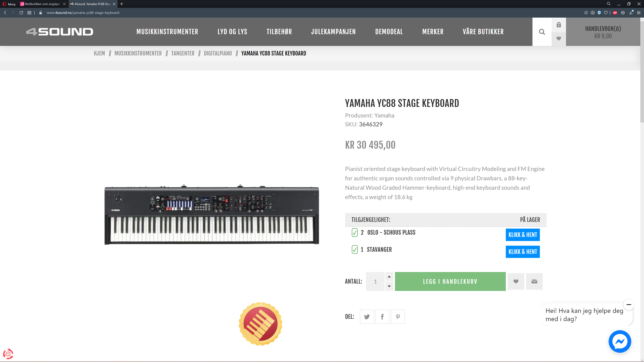
Task: Toggle the Stavanger stock checkmark
Action: click(x=355, y=250)
